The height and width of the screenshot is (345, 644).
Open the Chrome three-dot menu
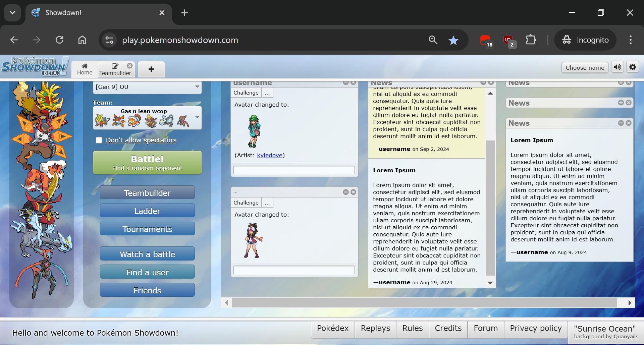631,40
